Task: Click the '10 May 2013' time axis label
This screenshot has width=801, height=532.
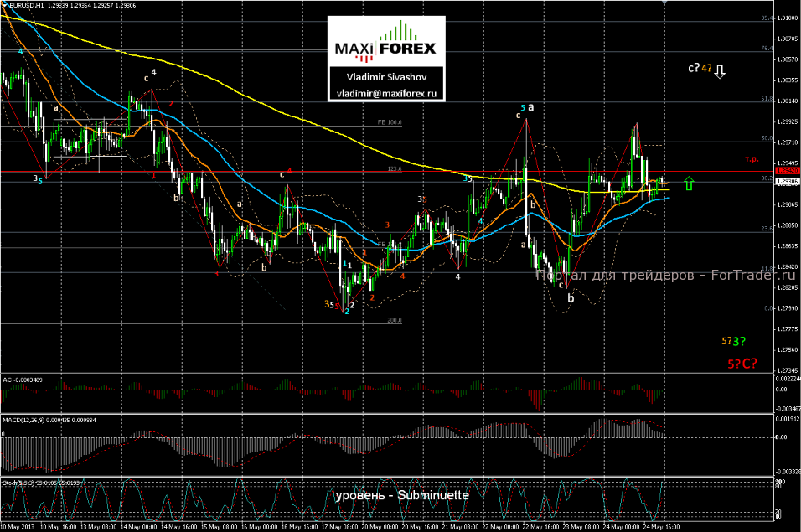Action: click(17, 527)
